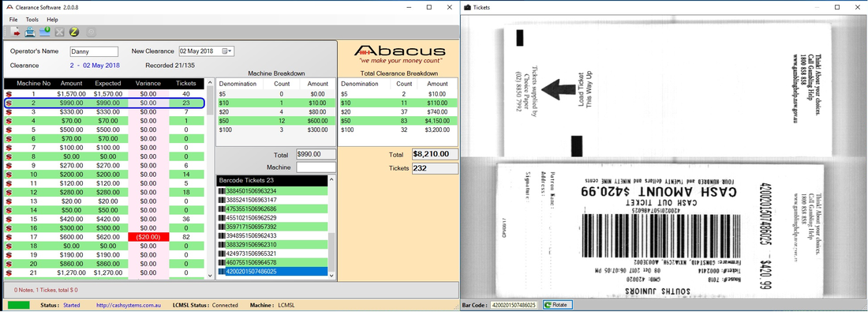The height and width of the screenshot is (312, 868).
Task: Click the Bar Code field in Tickets window
Action: pos(513,306)
